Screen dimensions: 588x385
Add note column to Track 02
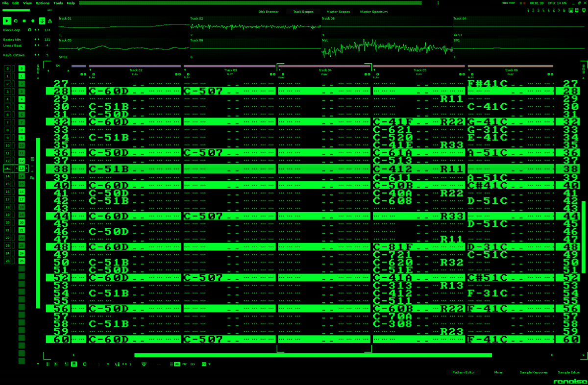[93, 74]
